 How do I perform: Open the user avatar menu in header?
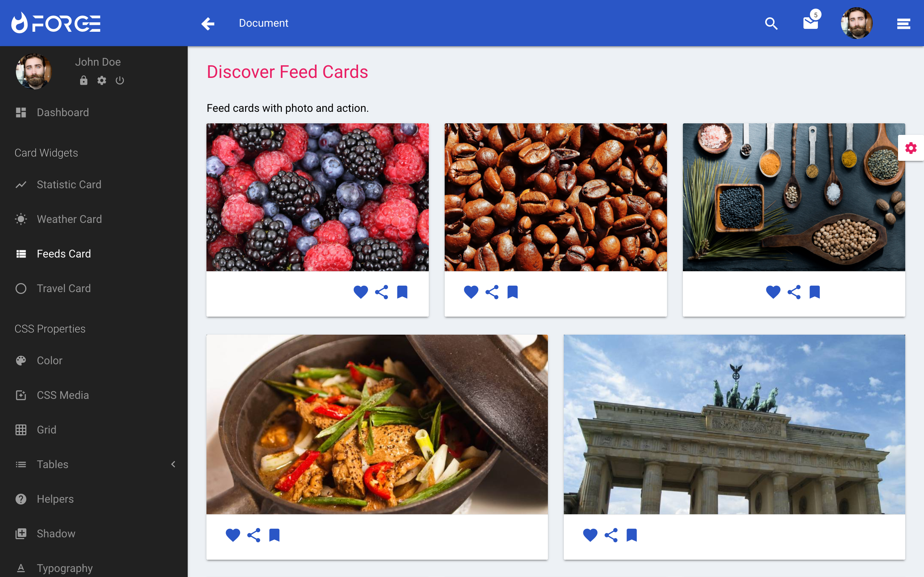857,23
